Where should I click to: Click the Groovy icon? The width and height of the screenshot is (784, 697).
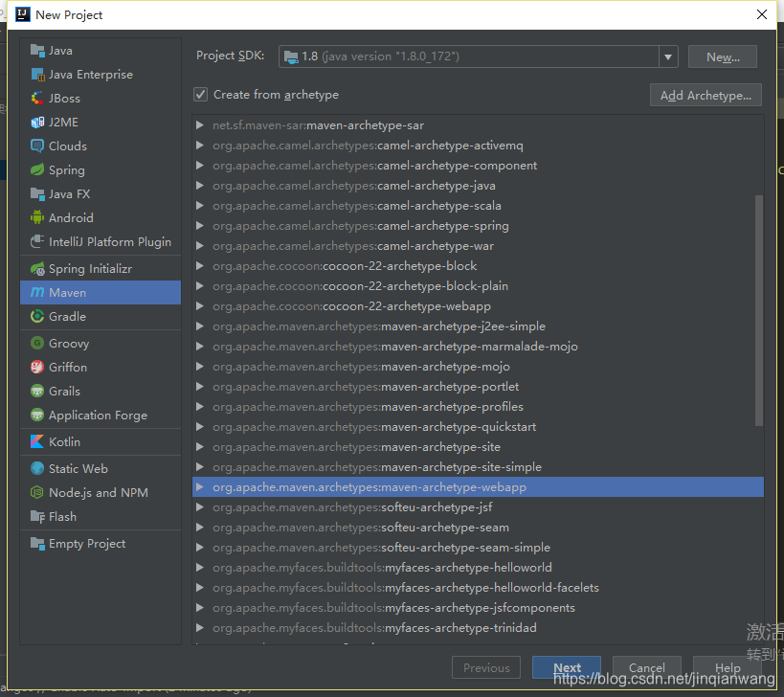click(37, 344)
